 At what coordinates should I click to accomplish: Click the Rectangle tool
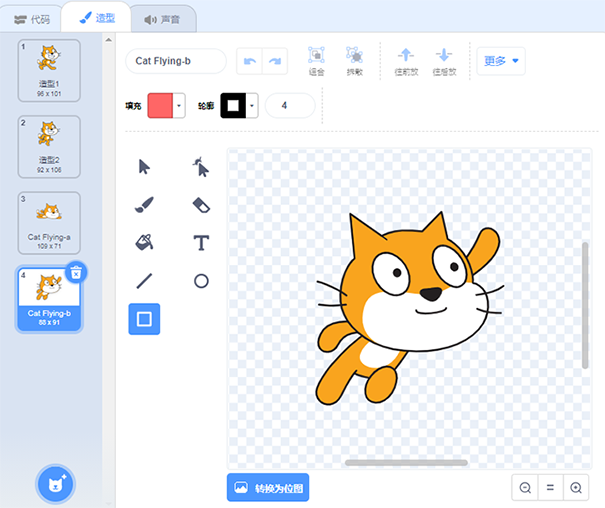144,319
